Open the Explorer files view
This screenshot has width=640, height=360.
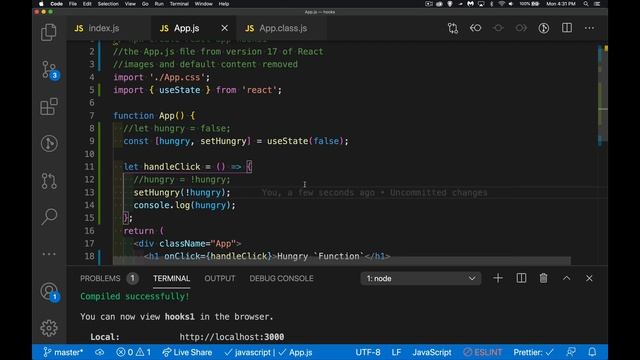[x=49, y=32]
